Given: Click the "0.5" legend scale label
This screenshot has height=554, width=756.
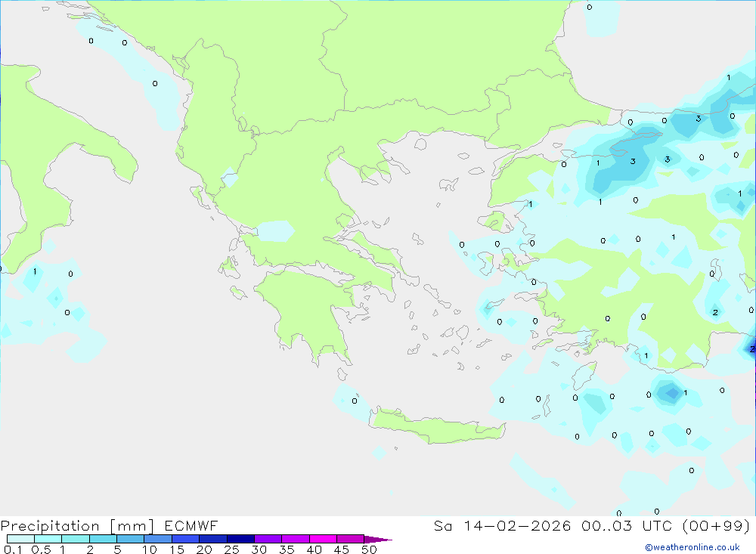Looking at the screenshot, I should [41, 549].
